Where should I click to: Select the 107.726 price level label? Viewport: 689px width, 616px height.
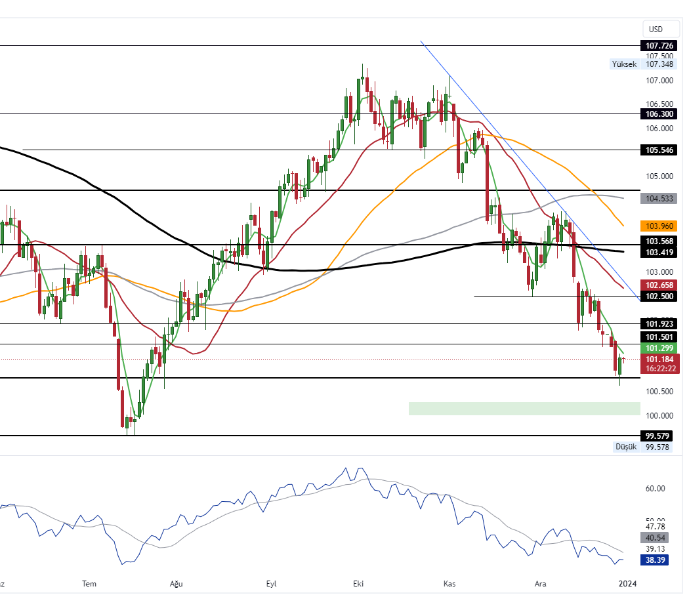click(658, 46)
